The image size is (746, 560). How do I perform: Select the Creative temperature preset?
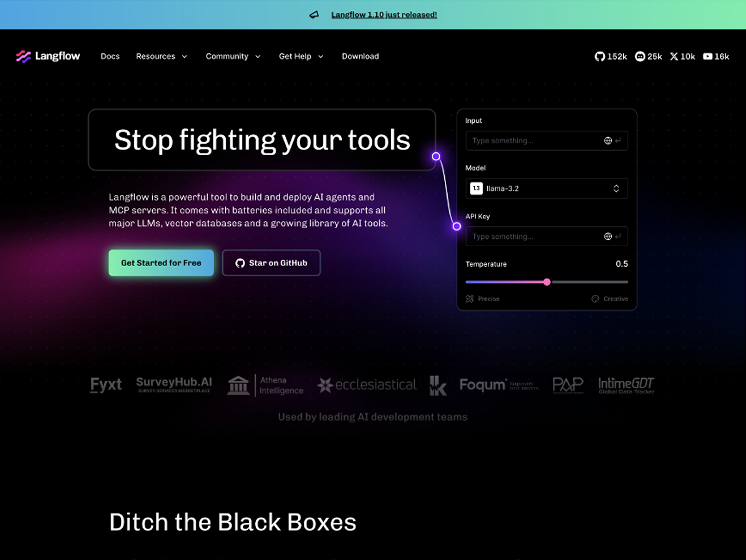click(x=610, y=299)
